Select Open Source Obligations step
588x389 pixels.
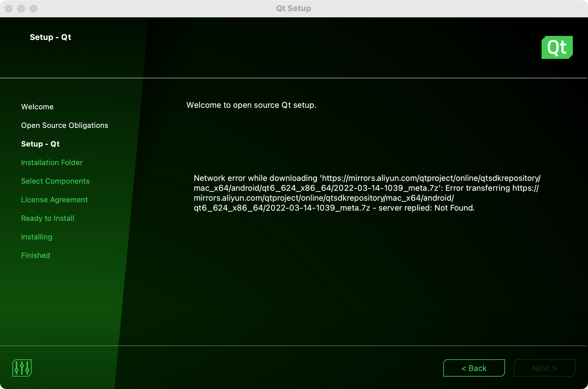(65, 125)
